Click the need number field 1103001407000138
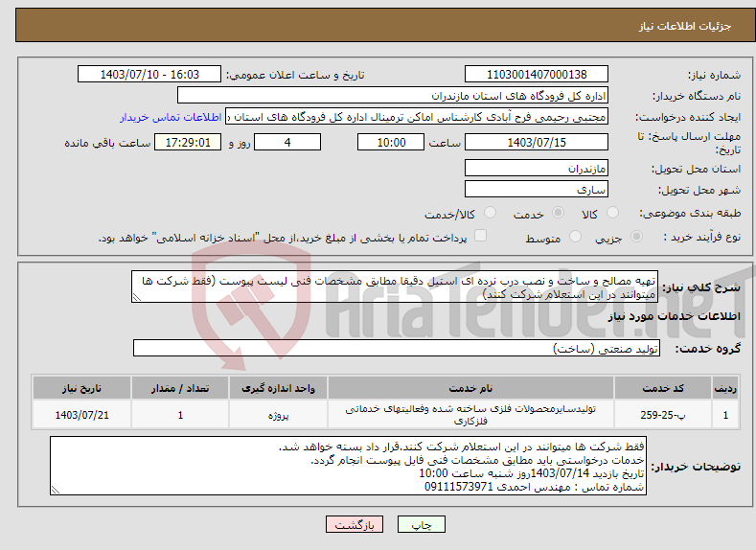The width and height of the screenshot is (756, 550). (537, 74)
